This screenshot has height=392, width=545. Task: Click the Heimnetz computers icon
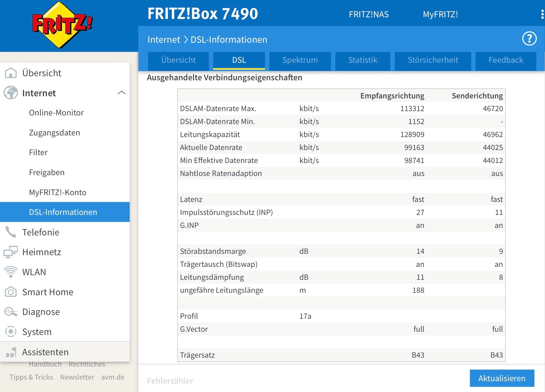click(11, 252)
